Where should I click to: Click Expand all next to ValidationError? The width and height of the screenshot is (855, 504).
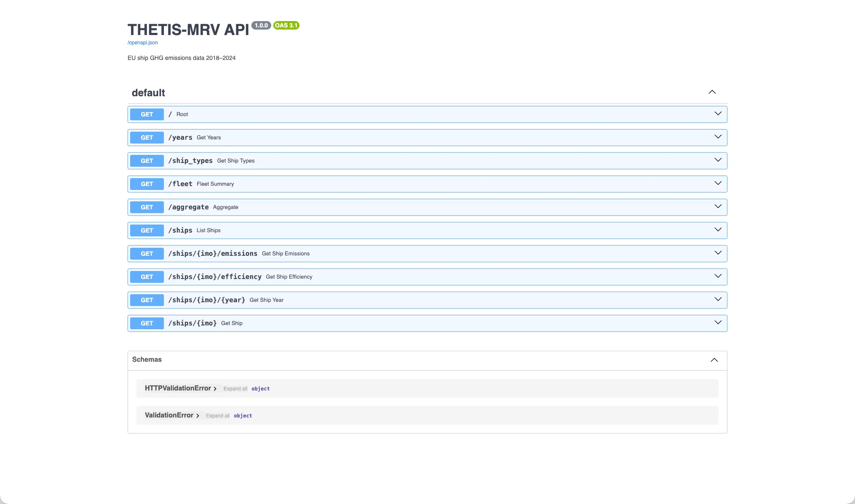click(218, 416)
